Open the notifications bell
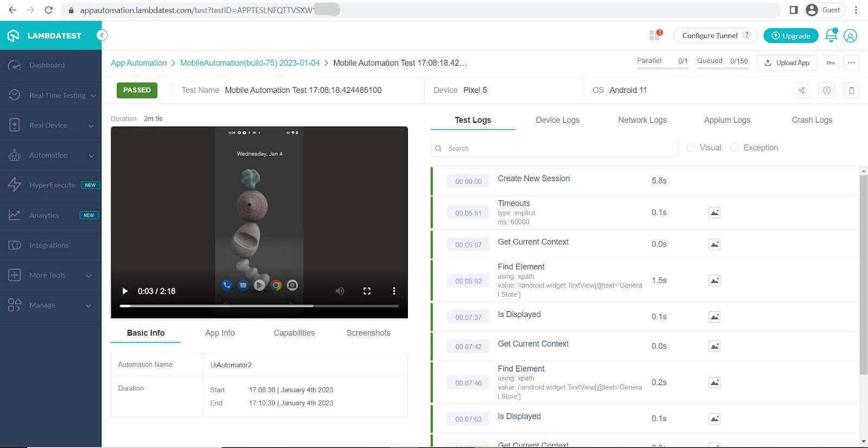The width and height of the screenshot is (868, 448). point(831,35)
